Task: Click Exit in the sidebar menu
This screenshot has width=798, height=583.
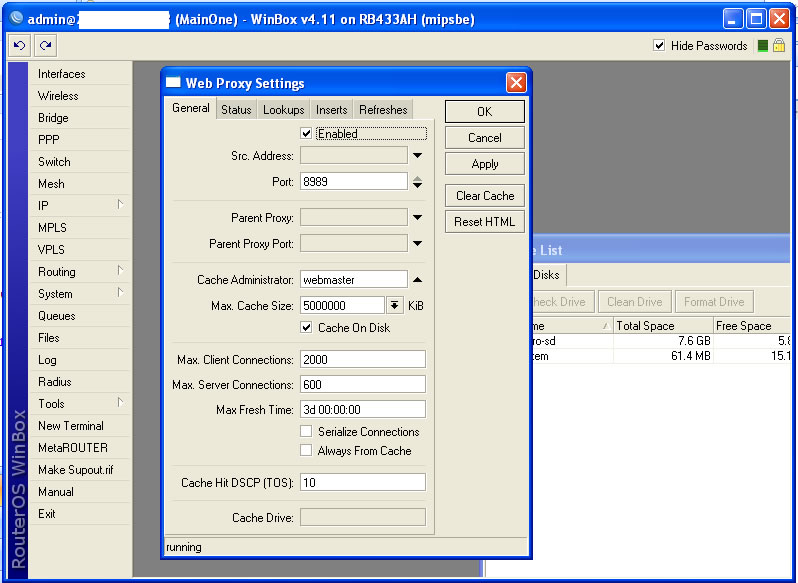Action: click(x=80, y=513)
